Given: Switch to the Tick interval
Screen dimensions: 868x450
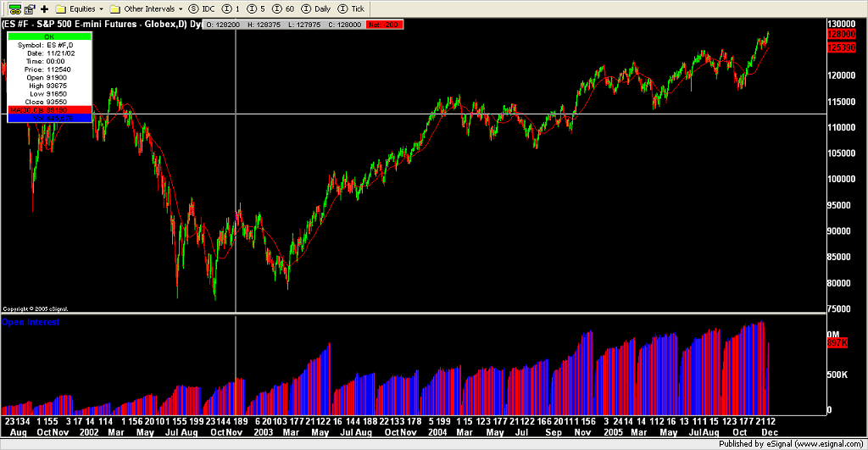Looking at the screenshot, I should tap(351, 8).
